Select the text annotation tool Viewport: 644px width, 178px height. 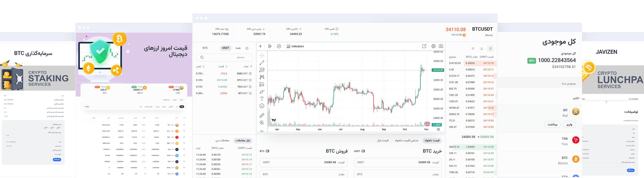[262, 99]
